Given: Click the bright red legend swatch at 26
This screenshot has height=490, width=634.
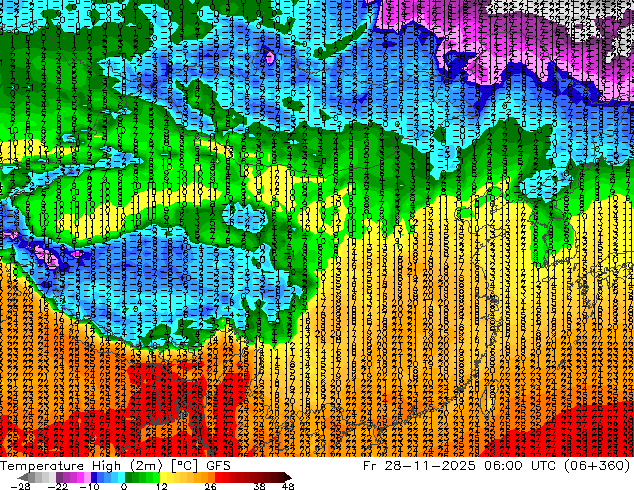Looking at the screenshot, I should (x=218, y=477).
